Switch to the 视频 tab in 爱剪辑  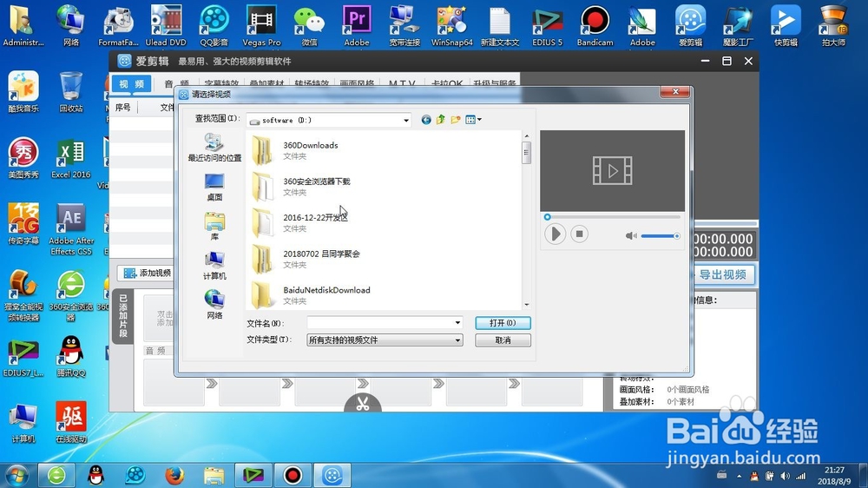[132, 83]
